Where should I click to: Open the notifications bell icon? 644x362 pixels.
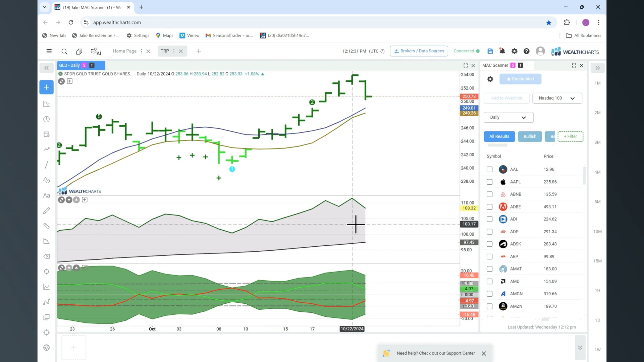pyautogui.click(x=502, y=51)
